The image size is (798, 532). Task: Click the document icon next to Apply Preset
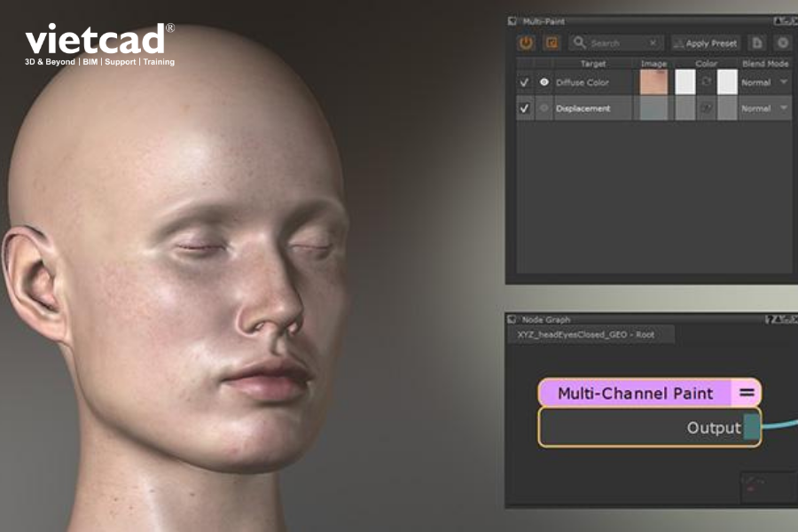757,43
